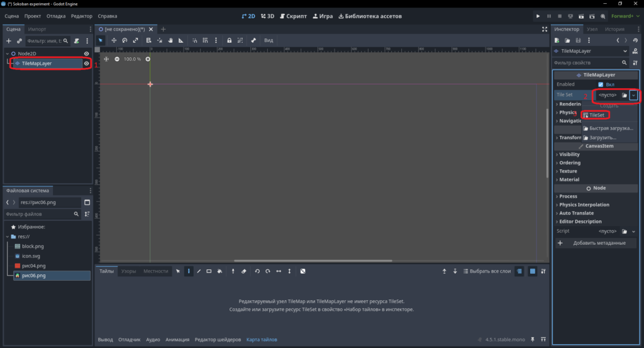Click zoom in plus button in viewport
Screen dimensions: 644x348
tap(148, 59)
